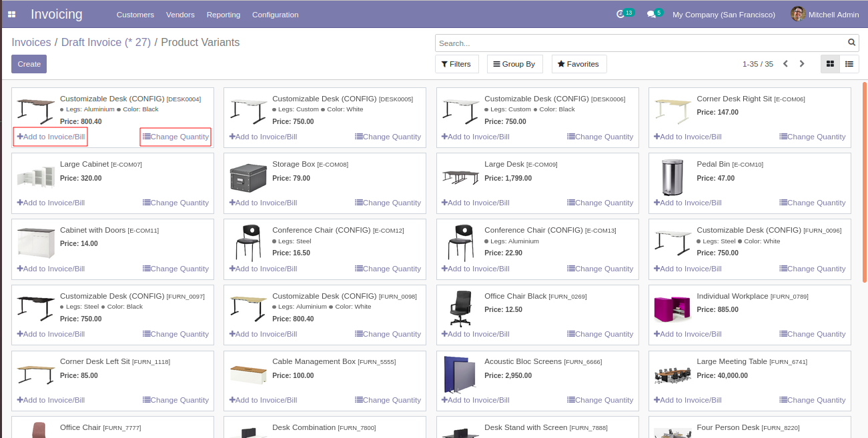This screenshot has width=868, height=438.
Task: Expand the Group By dropdown
Action: (x=514, y=64)
